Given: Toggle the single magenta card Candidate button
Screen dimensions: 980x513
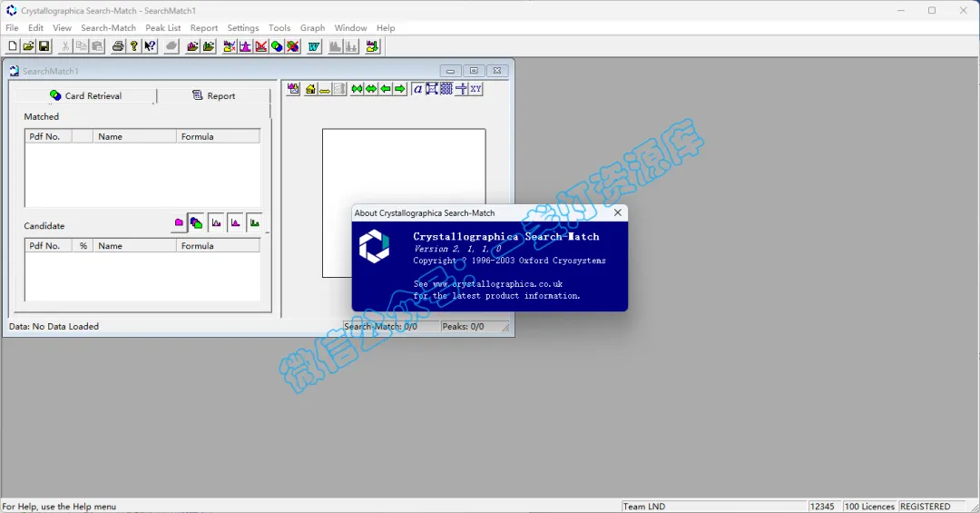Looking at the screenshot, I should (x=179, y=222).
